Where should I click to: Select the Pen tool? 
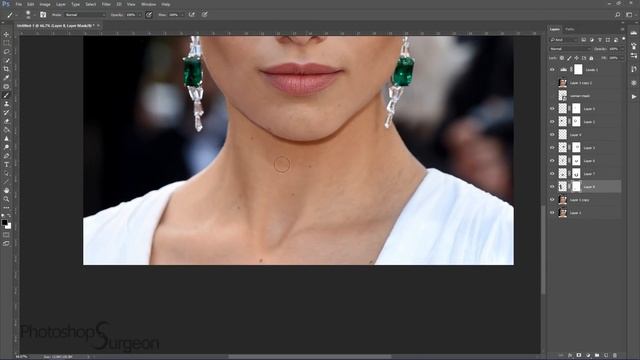coord(6,156)
